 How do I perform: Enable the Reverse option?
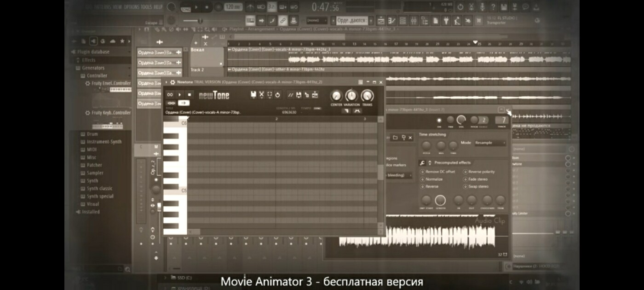(x=429, y=186)
